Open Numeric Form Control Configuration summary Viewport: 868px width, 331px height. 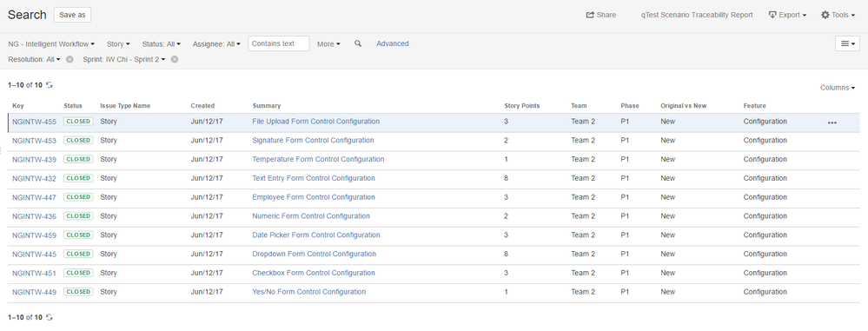coord(311,215)
